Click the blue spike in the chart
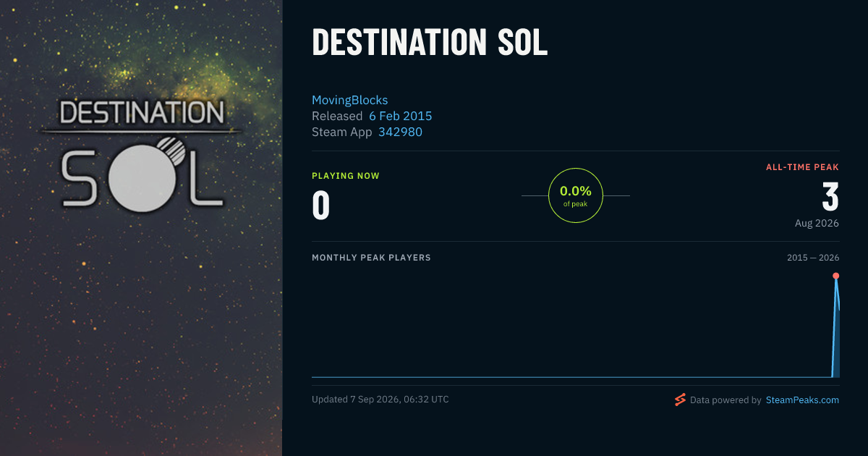 point(835,327)
